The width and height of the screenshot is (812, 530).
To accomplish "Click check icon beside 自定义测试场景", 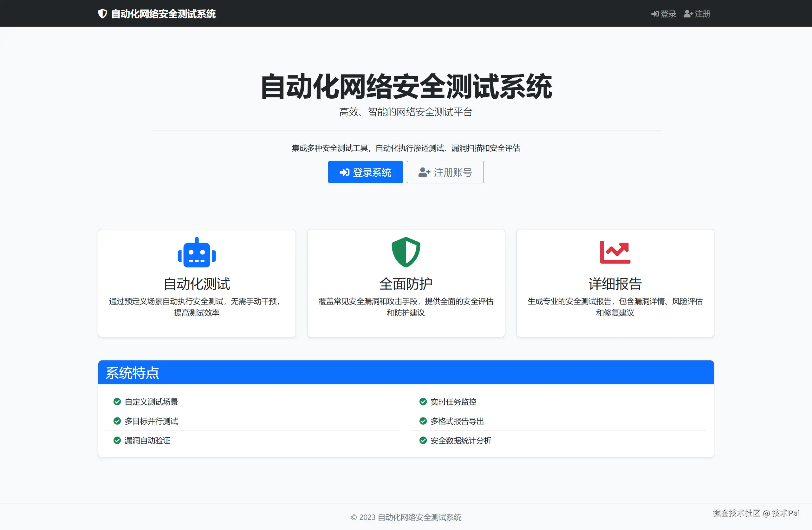I will click(x=117, y=402).
